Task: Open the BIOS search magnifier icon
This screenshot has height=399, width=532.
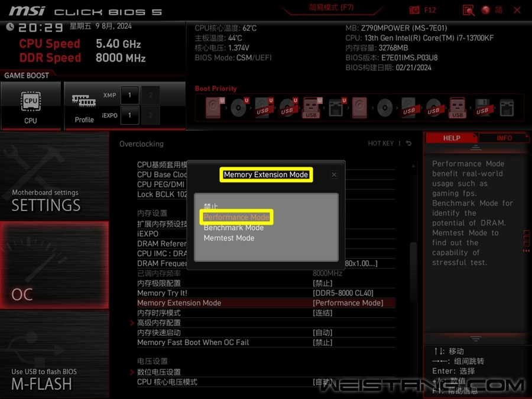Action: (x=468, y=10)
